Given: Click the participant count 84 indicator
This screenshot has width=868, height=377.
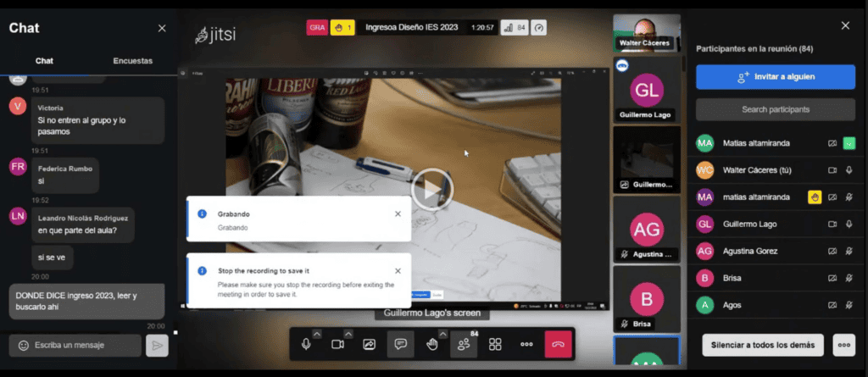Looking at the screenshot, I should 515,27.
